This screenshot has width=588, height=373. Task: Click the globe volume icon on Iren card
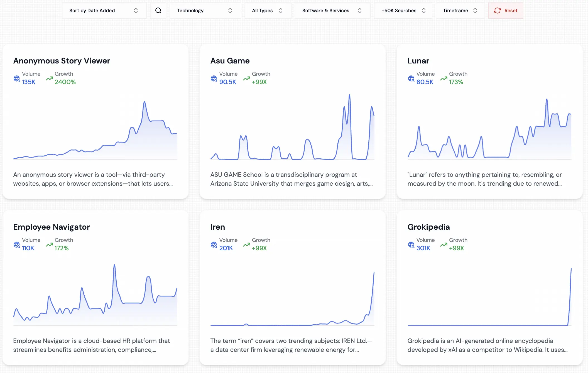pyautogui.click(x=213, y=245)
